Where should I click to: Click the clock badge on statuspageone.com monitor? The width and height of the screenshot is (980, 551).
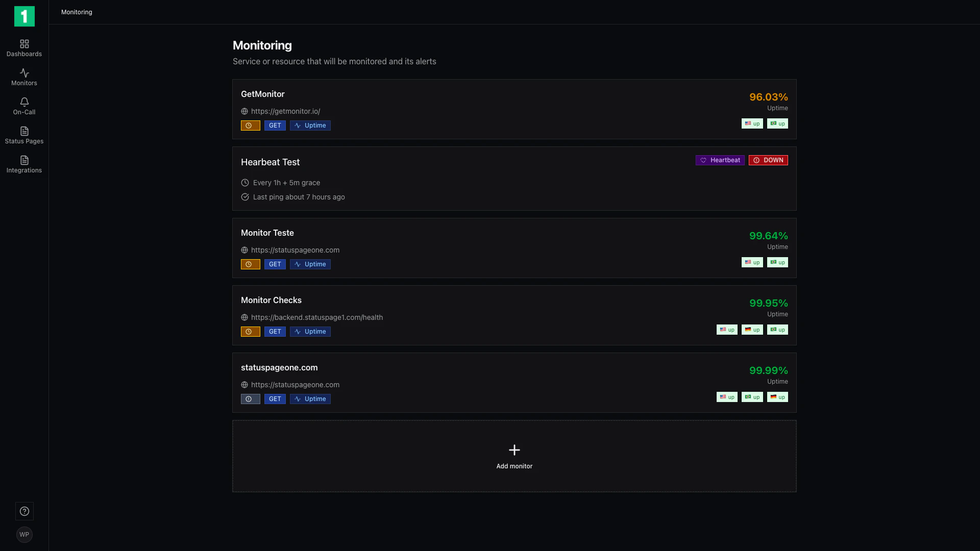[250, 398]
